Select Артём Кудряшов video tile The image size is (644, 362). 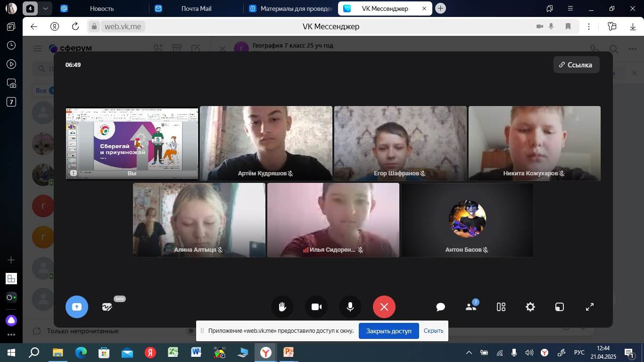[266, 143]
